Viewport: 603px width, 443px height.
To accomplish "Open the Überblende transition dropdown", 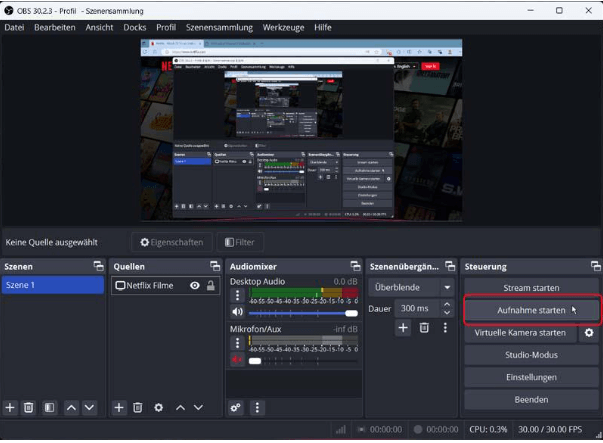I will 412,287.
